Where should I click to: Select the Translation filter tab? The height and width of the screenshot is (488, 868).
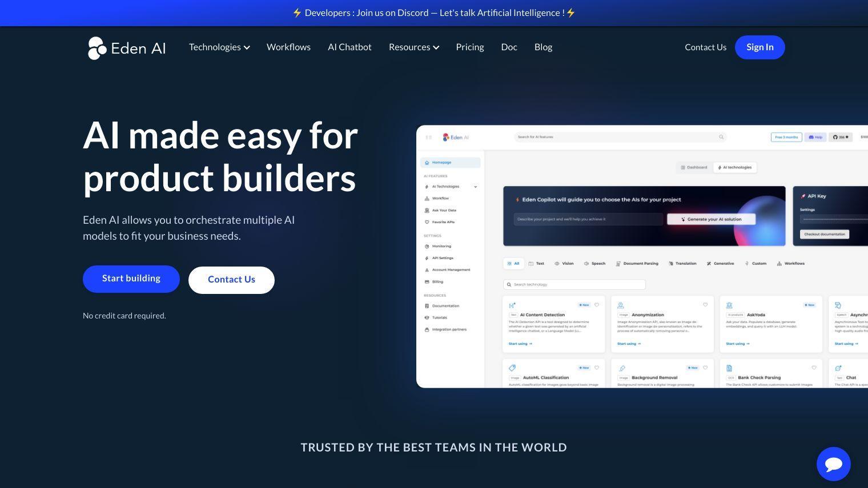[x=682, y=264]
